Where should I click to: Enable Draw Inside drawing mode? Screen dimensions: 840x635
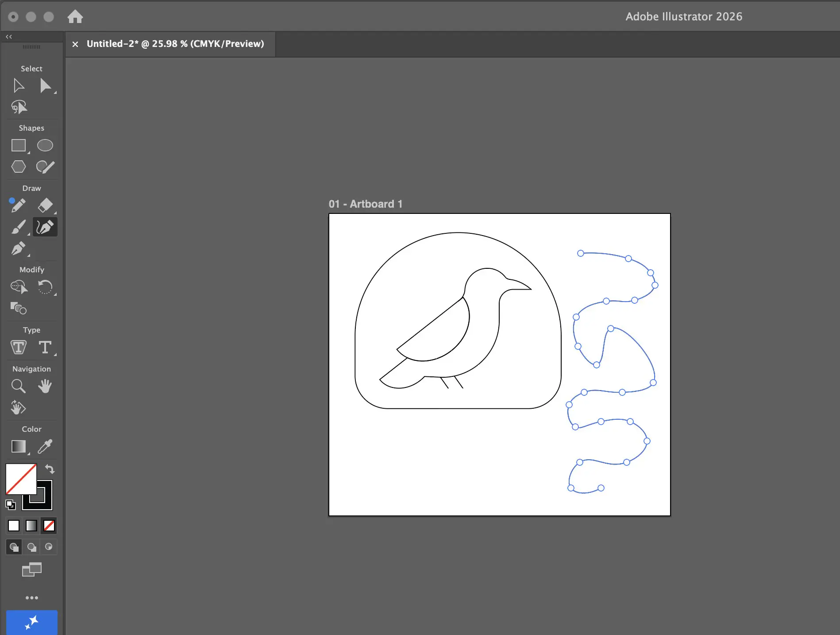pyautogui.click(x=49, y=547)
